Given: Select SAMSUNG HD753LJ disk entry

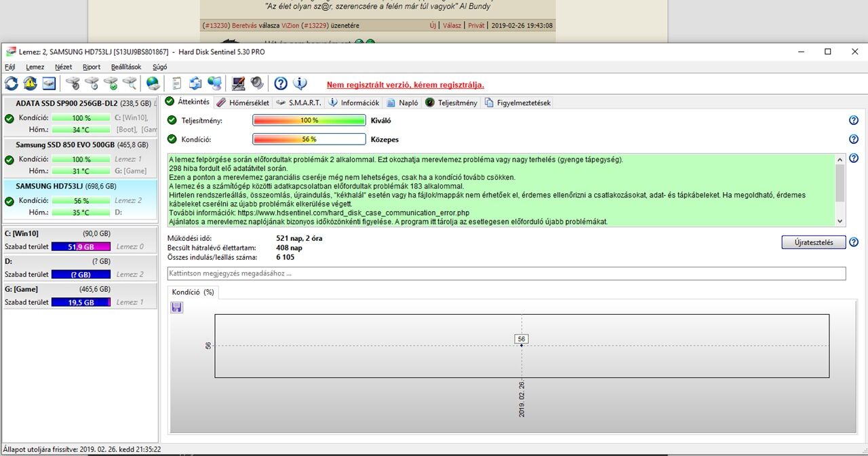Looking at the screenshot, I should pos(80,199).
